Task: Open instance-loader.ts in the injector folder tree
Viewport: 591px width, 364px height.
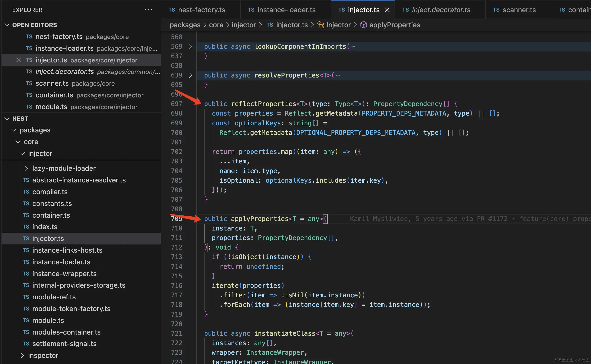Action: point(81,262)
